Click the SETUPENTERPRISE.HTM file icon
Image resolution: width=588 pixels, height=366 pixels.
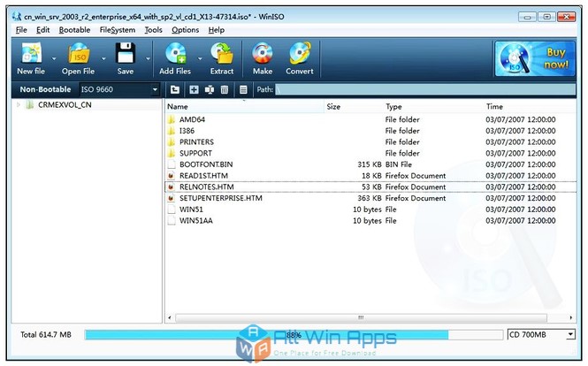172,198
